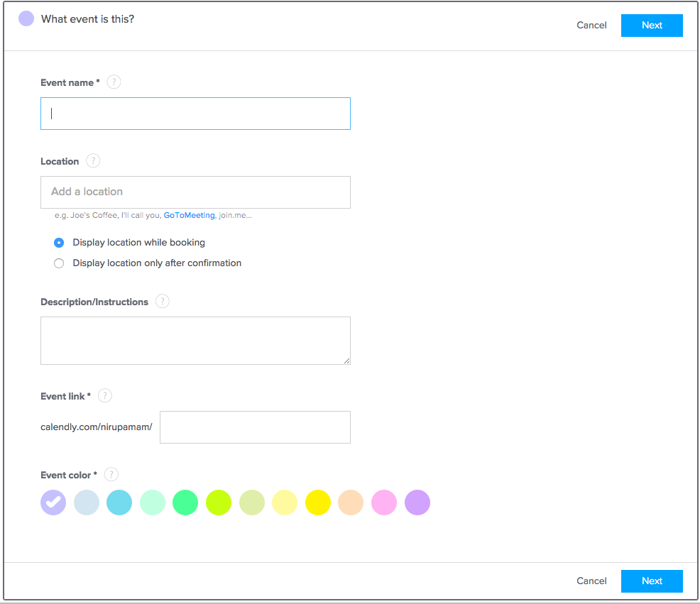This screenshot has width=700, height=604.
Task: Choose the cyan blue event color
Action: (119, 503)
